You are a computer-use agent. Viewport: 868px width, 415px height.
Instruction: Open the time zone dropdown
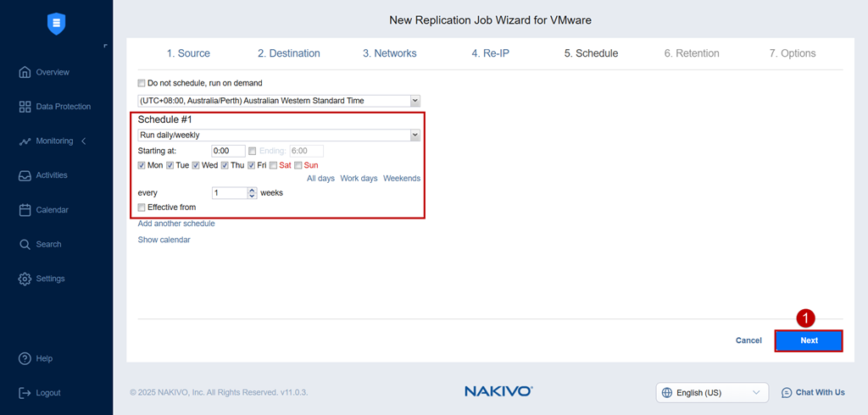point(279,101)
